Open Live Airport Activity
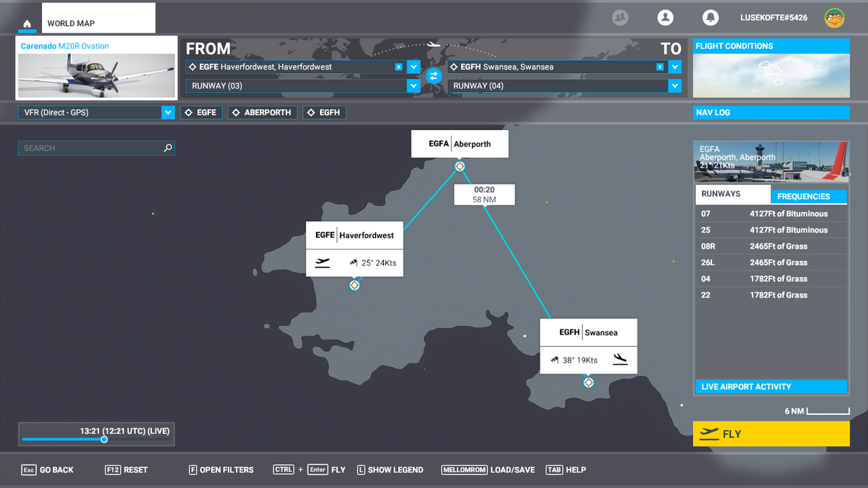Viewport: 868px width, 488px height. click(771, 387)
